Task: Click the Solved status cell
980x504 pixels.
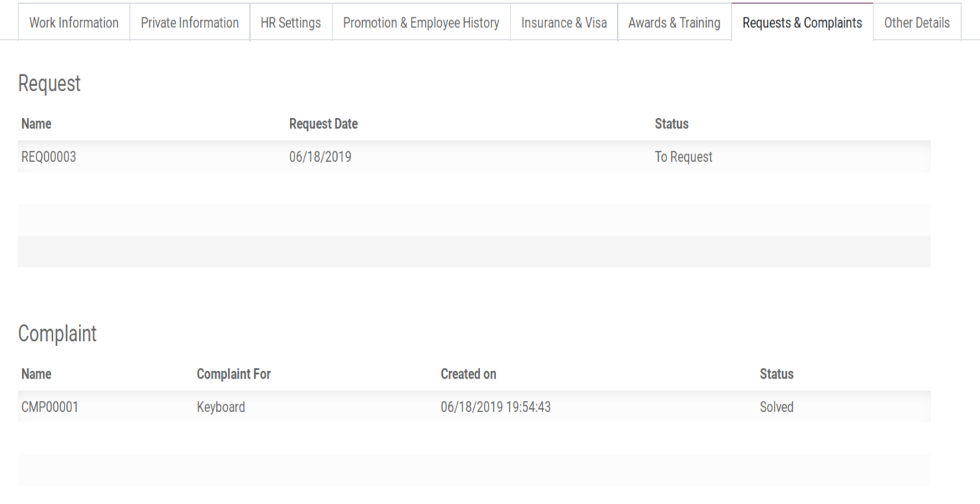Action: click(x=776, y=407)
